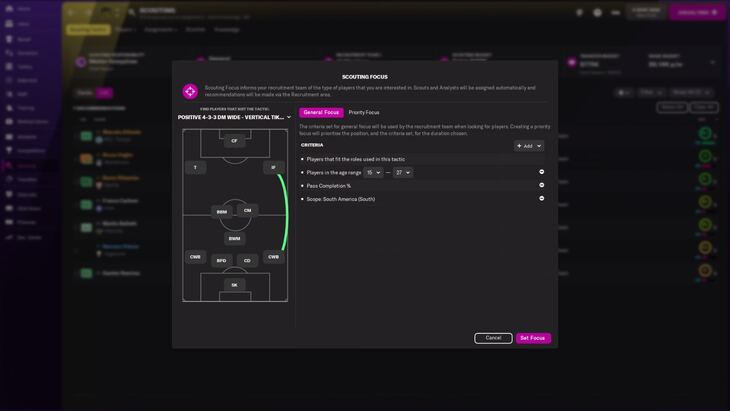Select the CF position on the pitch
The image size is (730, 411).
[234, 141]
